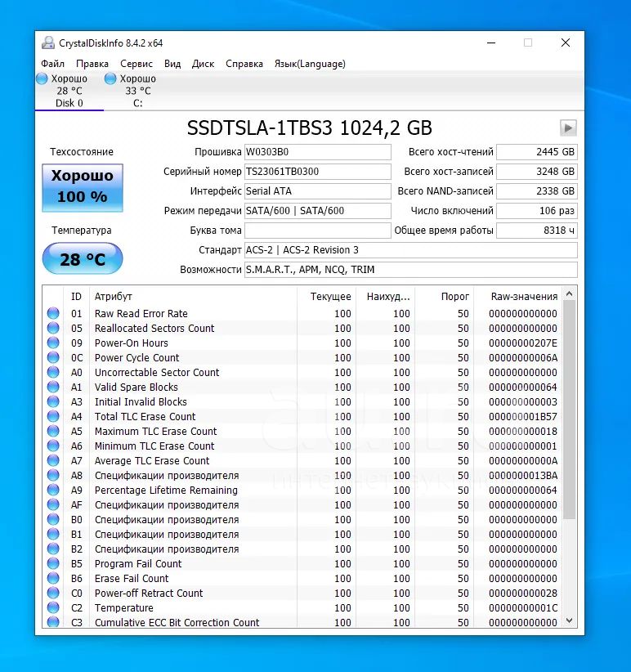The image size is (631, 672).
Task: Open the Файл menu
Action: pyautogui.click(x=52, y=64)
